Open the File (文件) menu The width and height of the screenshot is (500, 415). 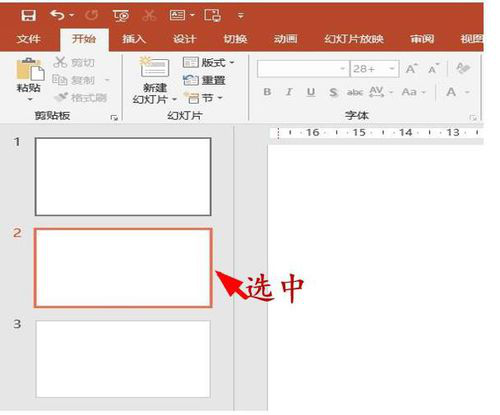[x=28, y=39]
